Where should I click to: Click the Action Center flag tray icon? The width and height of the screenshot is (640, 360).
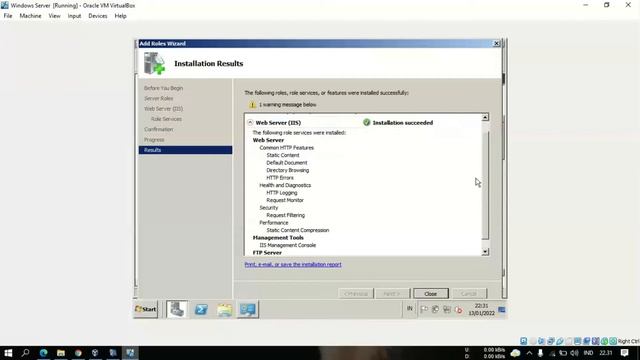click(x=424, y=309)
